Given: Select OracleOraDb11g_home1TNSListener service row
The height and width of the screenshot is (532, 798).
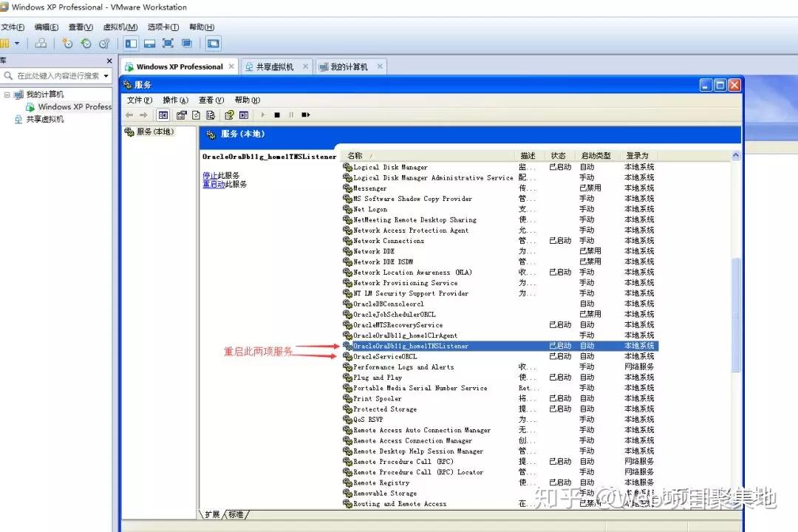Looking at the screenshot, I should pyautogui.click(x=500, y=347).
